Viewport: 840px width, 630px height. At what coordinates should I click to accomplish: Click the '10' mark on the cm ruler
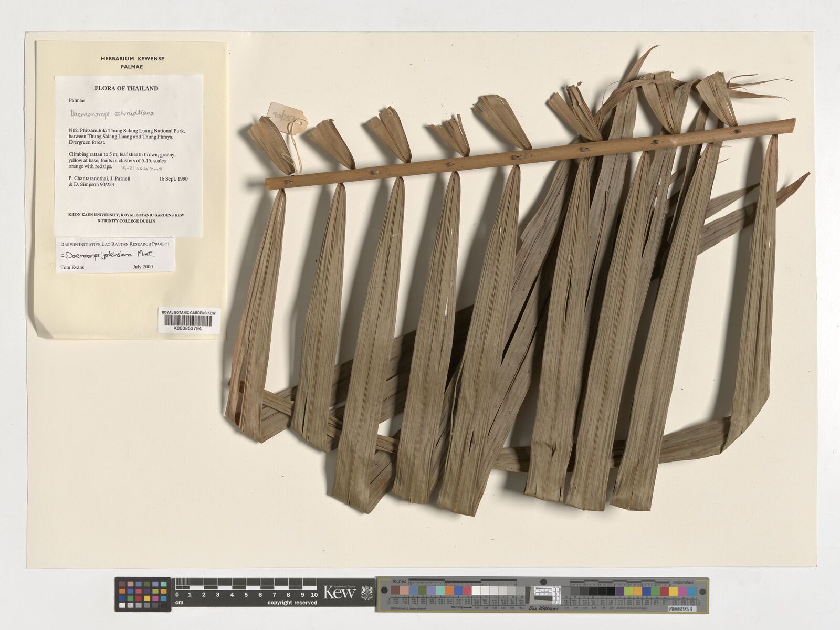tap(313, 595)
